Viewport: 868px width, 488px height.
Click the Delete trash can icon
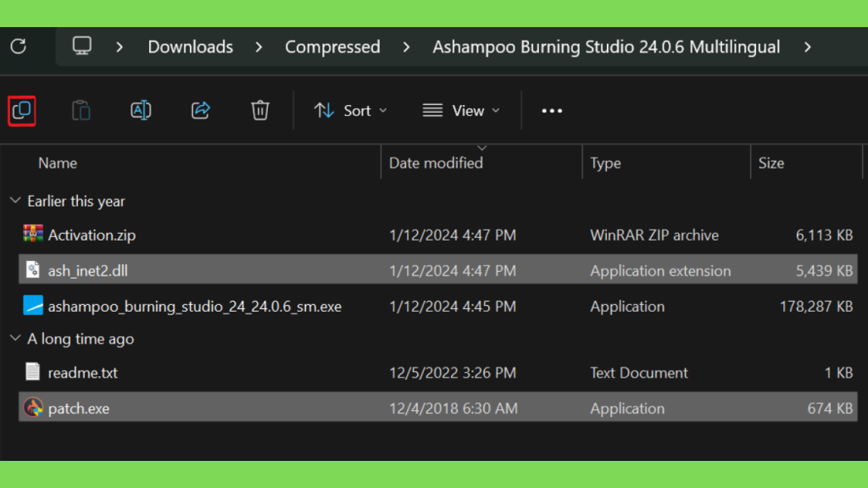pyautogui.click(x=260, y=111)
